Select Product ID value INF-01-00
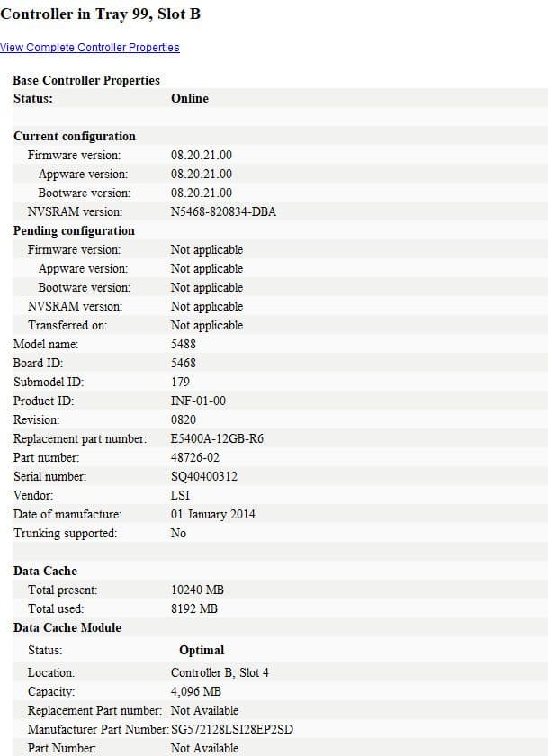This screenshot has width=548, height=756. [198, 401]
